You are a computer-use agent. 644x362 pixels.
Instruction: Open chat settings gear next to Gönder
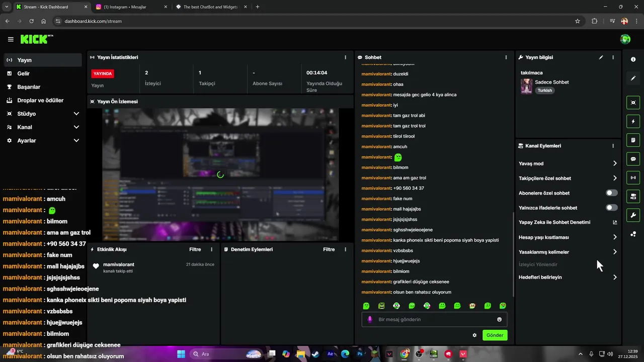[474, 335]
